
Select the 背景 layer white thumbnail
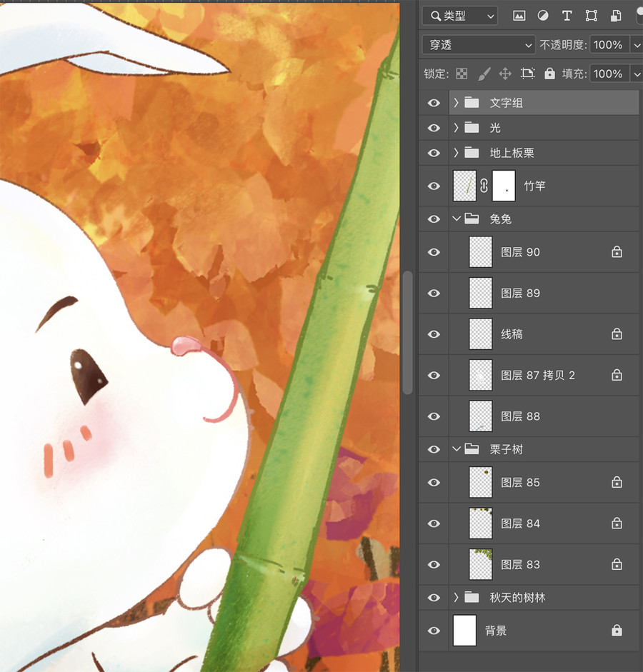coord(464,631)
